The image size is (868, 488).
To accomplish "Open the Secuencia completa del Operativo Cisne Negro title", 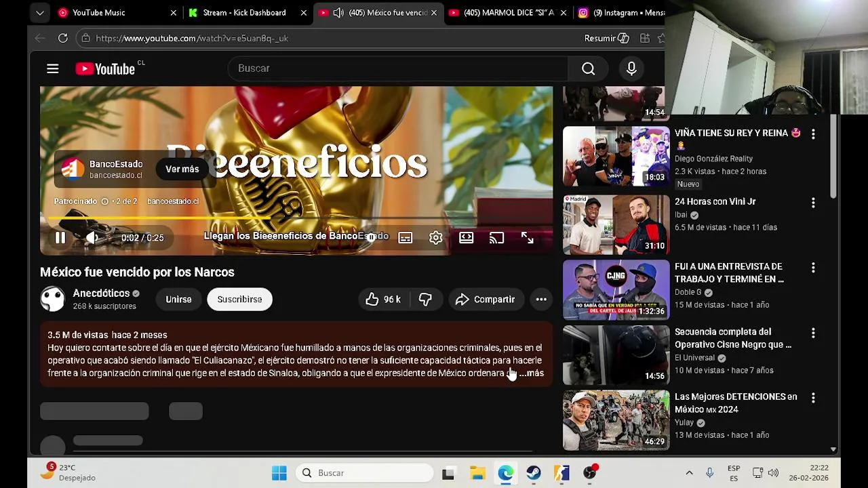I will [733, 338].
